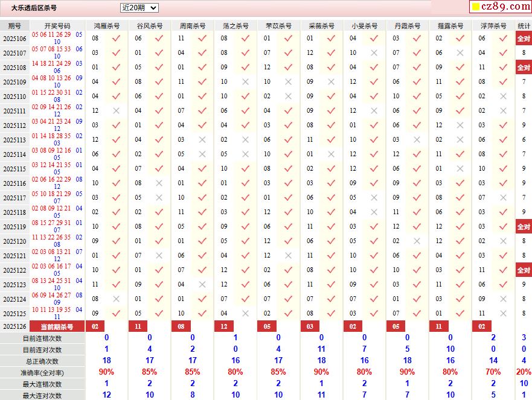Open the 近20期 period dropdown
532x400 pixels.
[139, 8]
